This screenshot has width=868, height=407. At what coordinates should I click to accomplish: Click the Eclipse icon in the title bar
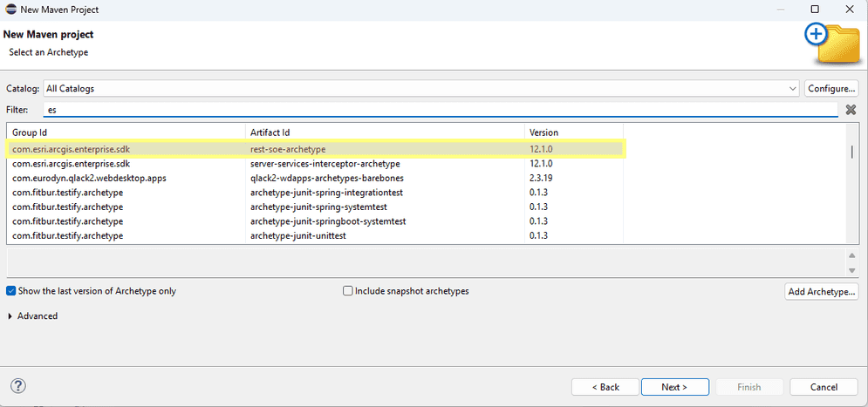pos(10,10)
